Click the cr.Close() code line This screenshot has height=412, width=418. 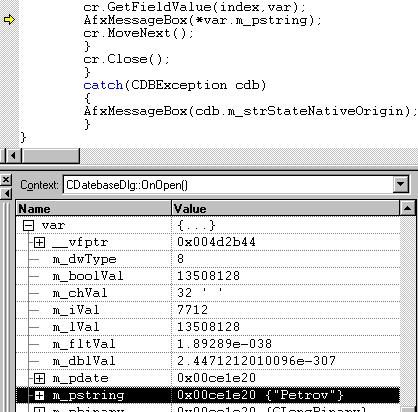click(127, 59)
